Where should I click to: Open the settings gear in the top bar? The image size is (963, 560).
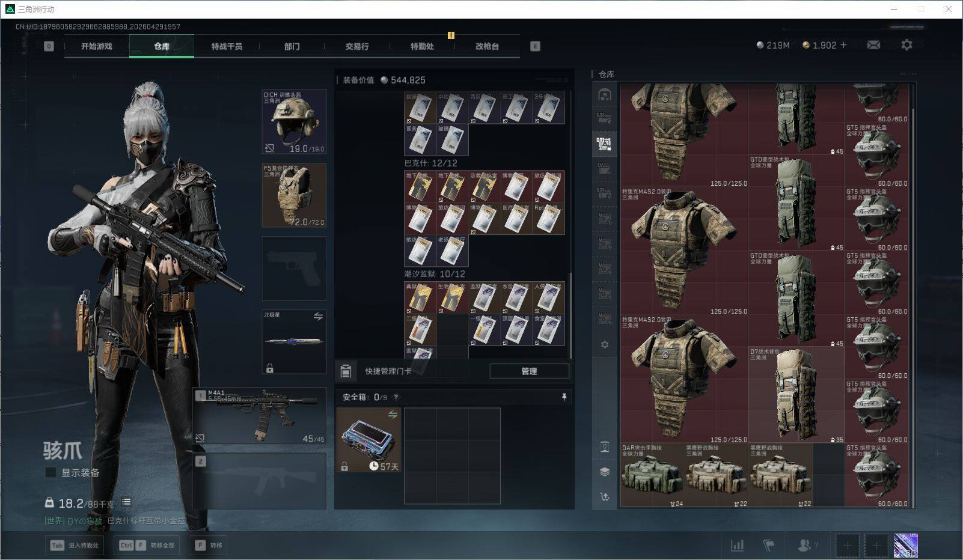click(x=906, y=45)
